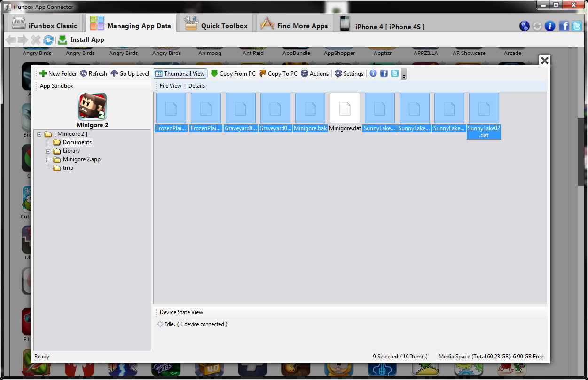Click the 'Idle. ( 1 device connected )' status text
Screen dimensions: 588x380
tap(196, 324)
